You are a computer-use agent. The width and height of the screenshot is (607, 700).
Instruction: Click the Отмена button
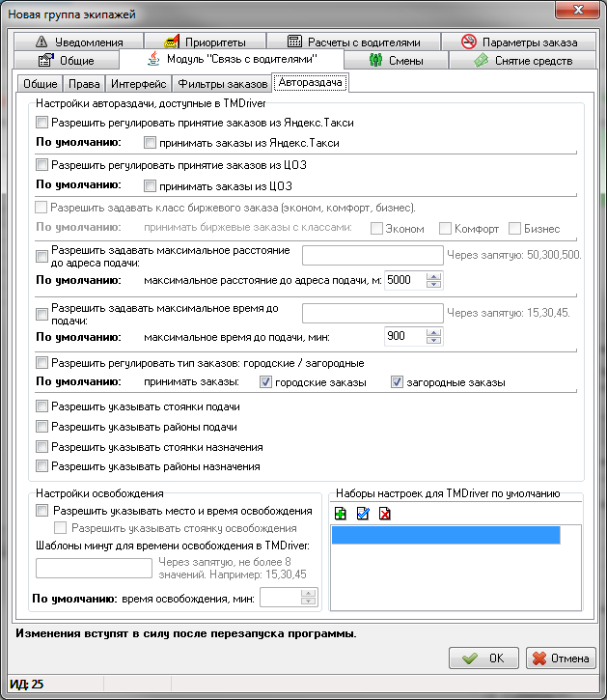pyautogui.click(x=559, y=658)
